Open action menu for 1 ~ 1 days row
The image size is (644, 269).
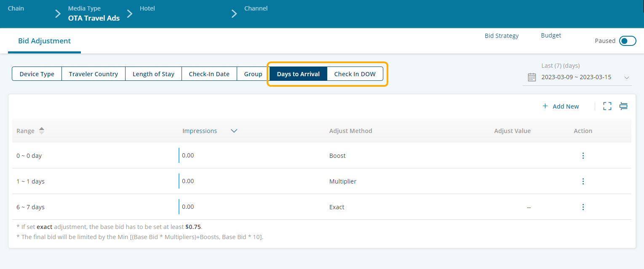[583, 181]
